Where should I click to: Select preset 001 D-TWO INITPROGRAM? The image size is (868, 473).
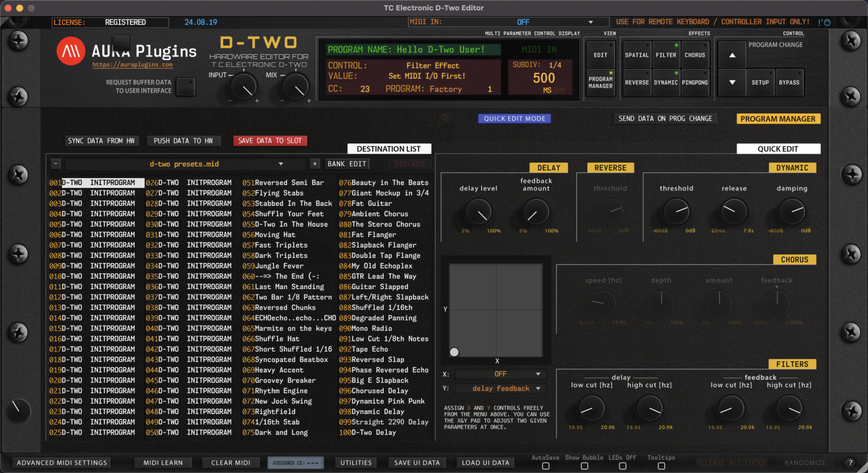[x=97, y=182]
